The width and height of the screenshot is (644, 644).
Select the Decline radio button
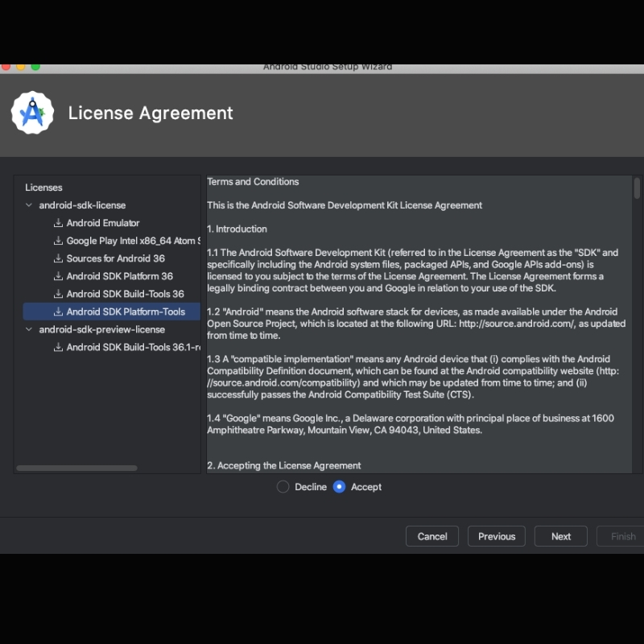pos(283,487)
